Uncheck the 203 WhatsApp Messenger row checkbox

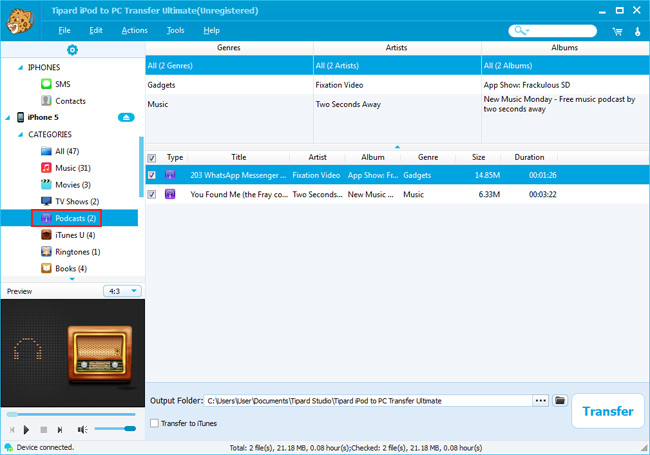[152, 175]
